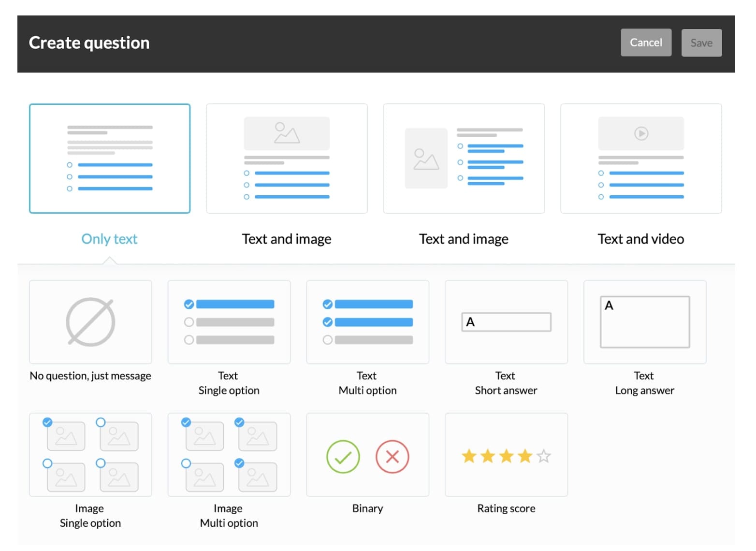Select the Text and video layout thumbnail
This screenshot has width=756, height=551.
(641, 159)
